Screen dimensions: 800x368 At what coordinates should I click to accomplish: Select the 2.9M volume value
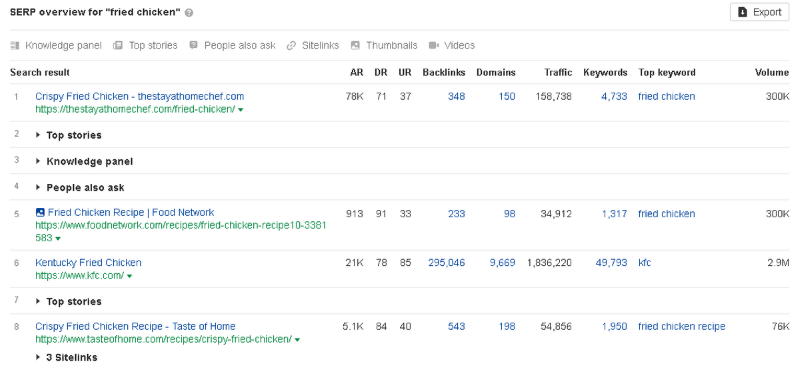point(779,263)
